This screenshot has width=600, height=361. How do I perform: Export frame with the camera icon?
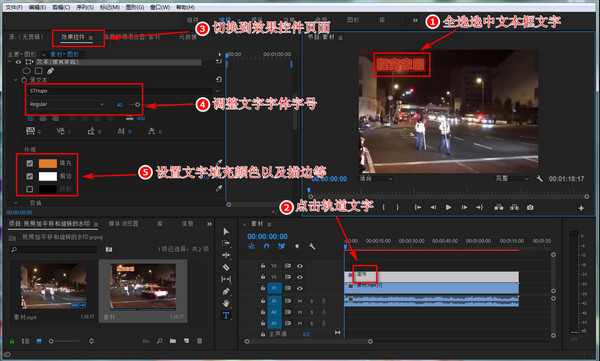[530, 207]
